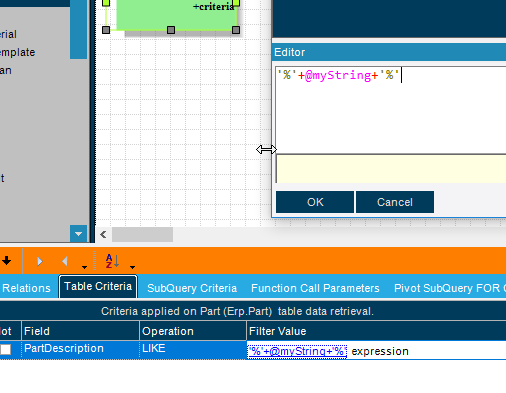Click the expression type label
This screenshot has width=506, height=393.
pos(380,351)
